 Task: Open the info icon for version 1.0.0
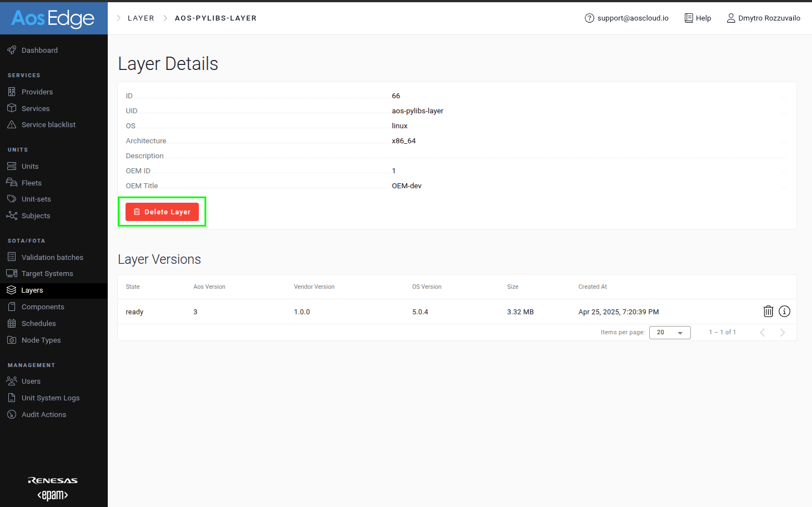click(784, 312)
